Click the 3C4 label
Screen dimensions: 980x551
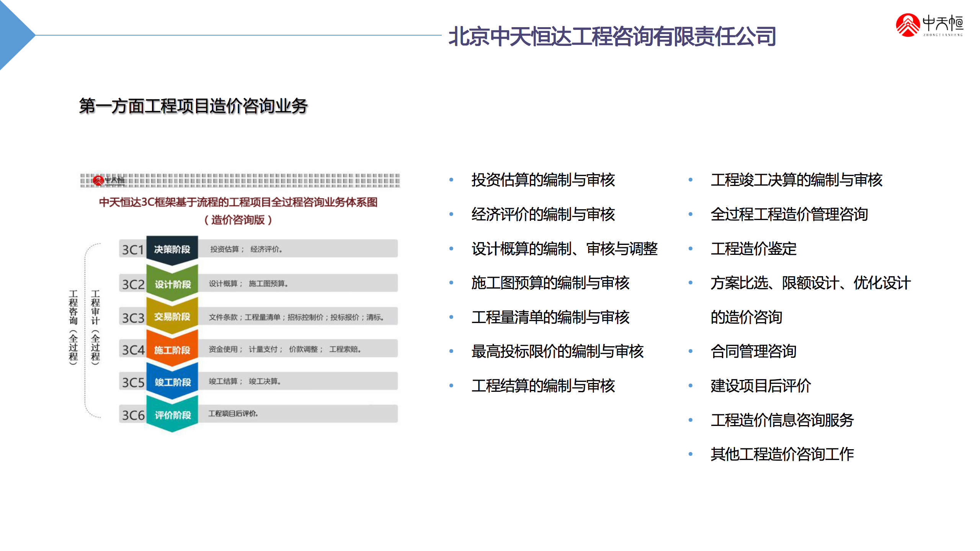[133, 350]
